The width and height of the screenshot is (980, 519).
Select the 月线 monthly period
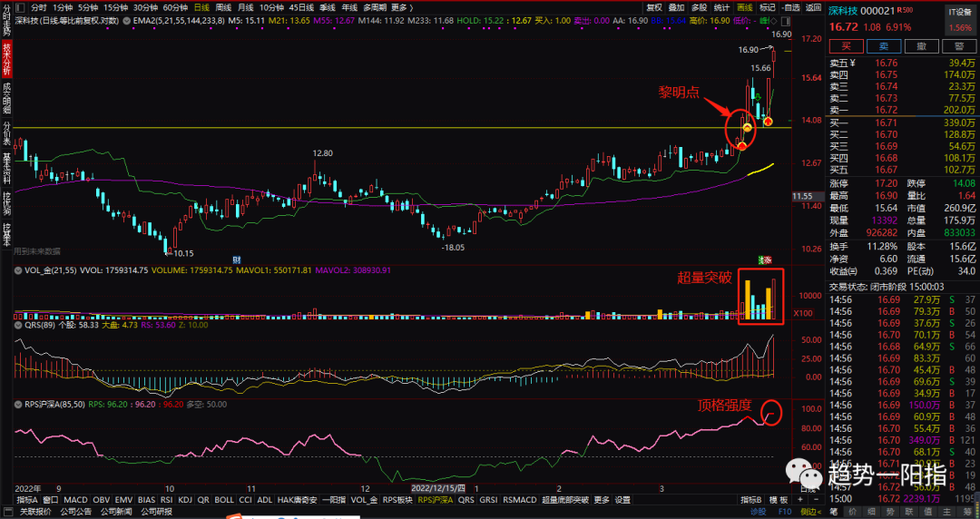245,7
